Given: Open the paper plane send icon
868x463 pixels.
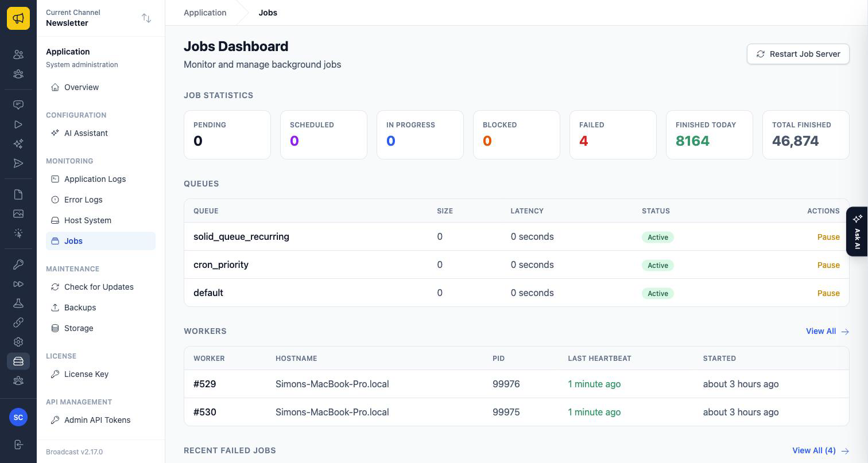Looking at the screenshot, I should coord(18,164).
